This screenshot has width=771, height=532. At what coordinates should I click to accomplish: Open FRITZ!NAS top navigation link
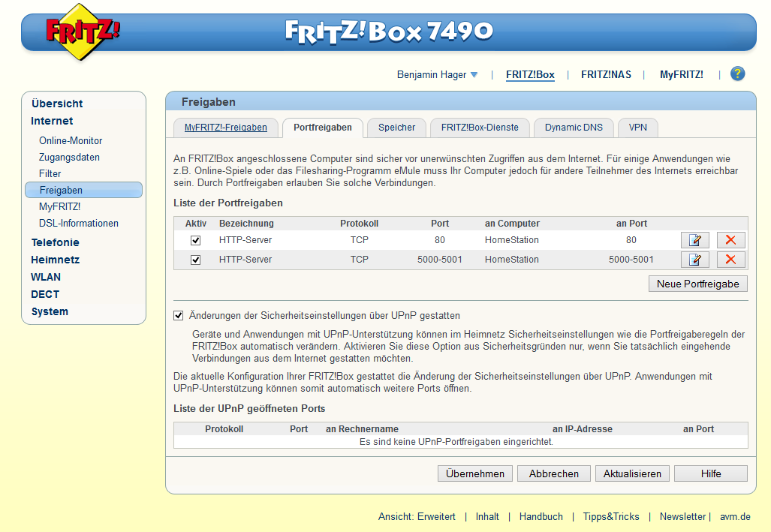click(x=606, y=75)
